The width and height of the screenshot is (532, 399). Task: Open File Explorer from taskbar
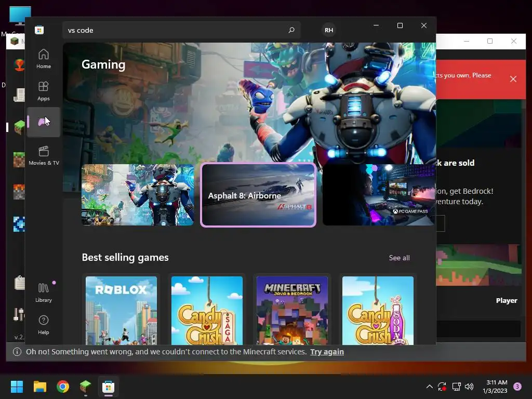39,387
